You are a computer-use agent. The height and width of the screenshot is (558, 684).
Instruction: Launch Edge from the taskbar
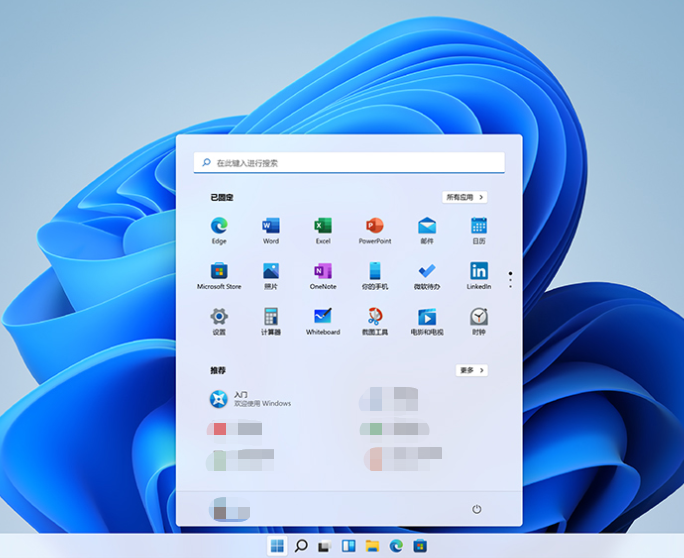click(396, 546)
